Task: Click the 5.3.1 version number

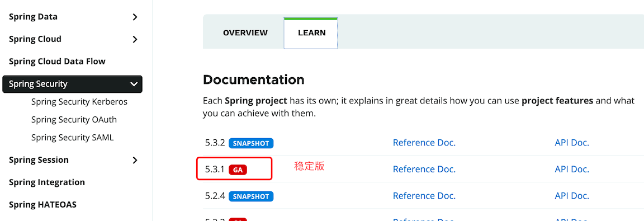Action: pos(215,169)
